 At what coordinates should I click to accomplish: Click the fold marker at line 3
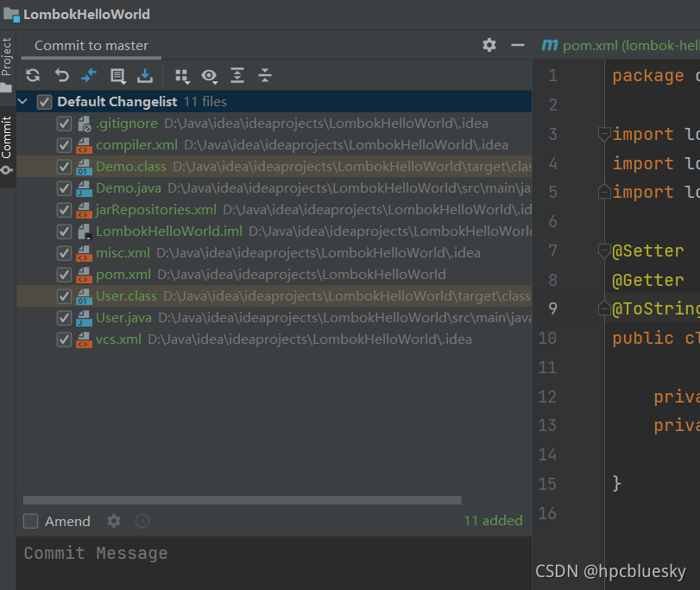pyautogui.click(x=604, y=134)
